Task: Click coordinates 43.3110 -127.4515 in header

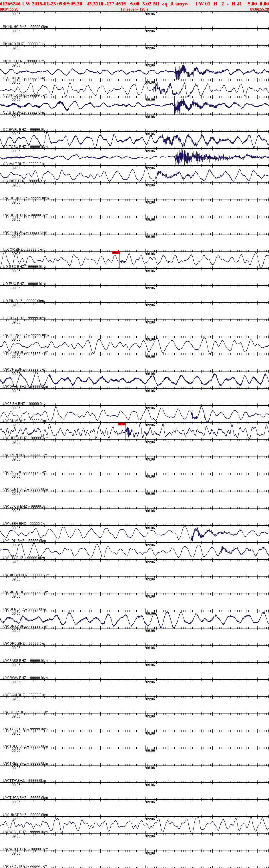Action: 106,4
